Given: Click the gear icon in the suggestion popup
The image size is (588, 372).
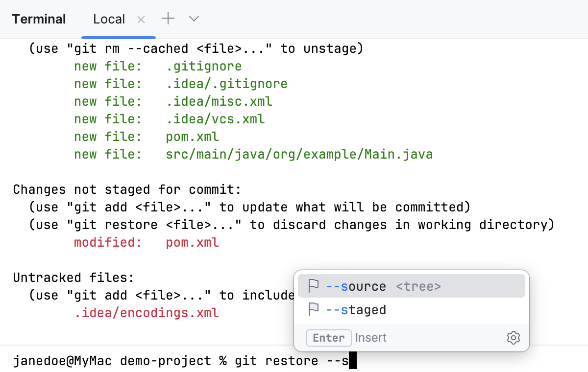Looking at the screenshot, I should click(513, 338).
